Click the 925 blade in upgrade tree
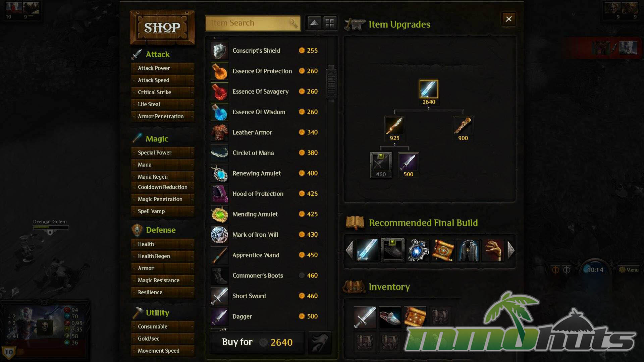This screenshot has height=362, width=644. [394, 125]
